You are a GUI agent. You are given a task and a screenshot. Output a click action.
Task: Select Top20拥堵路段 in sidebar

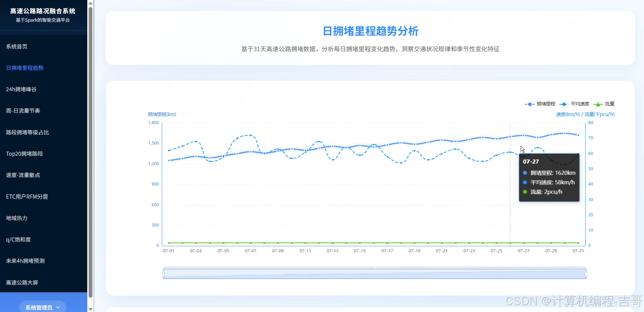[x=24, y=154]
